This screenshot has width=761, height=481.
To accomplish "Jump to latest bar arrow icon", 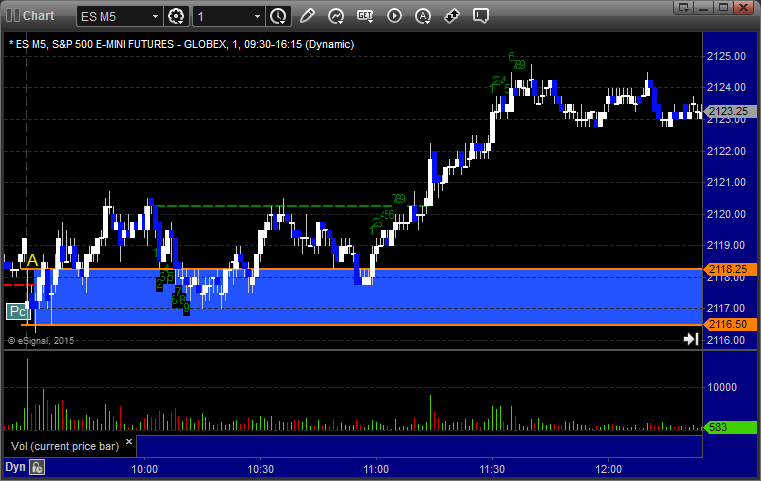I will pyautogui.click(x=691, y=339).
